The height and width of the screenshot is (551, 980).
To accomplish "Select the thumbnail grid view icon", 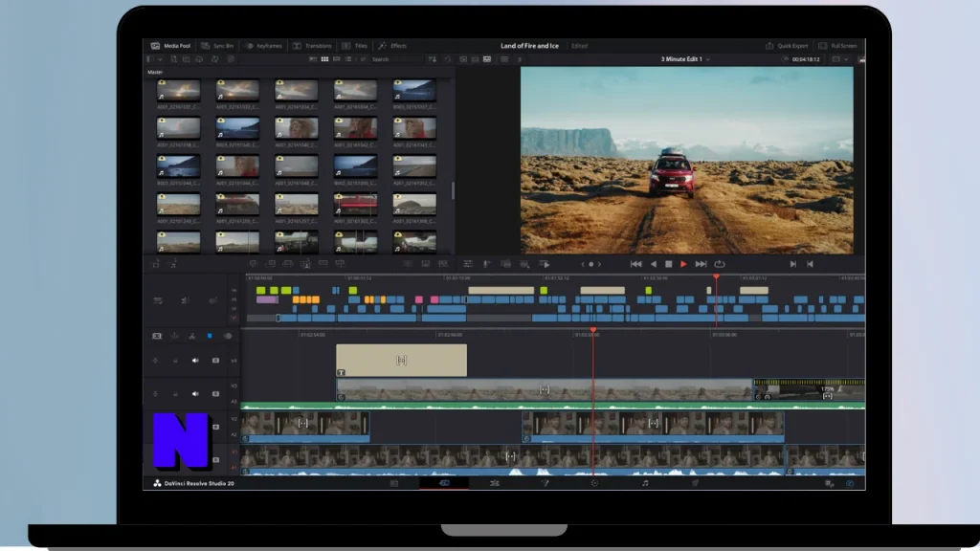I will coord(324,59).
